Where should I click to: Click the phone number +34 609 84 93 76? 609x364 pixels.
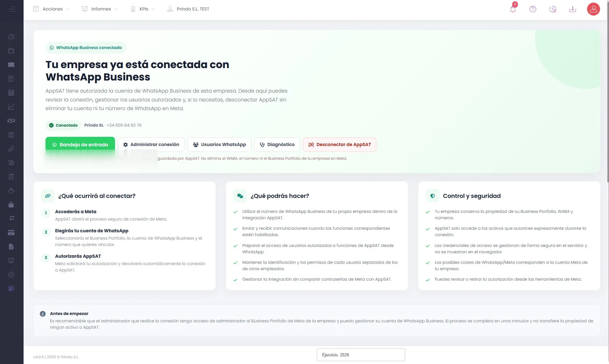pyautogui.click(x=124, y=125)
